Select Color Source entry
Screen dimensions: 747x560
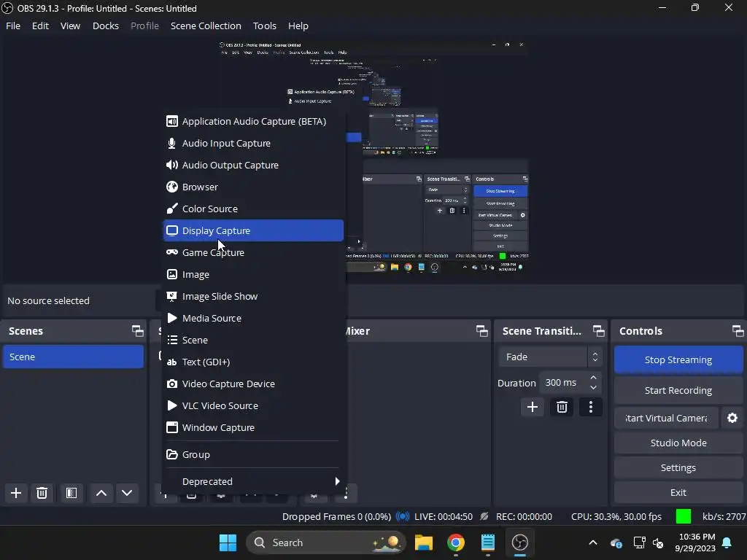tap(253, 209)
